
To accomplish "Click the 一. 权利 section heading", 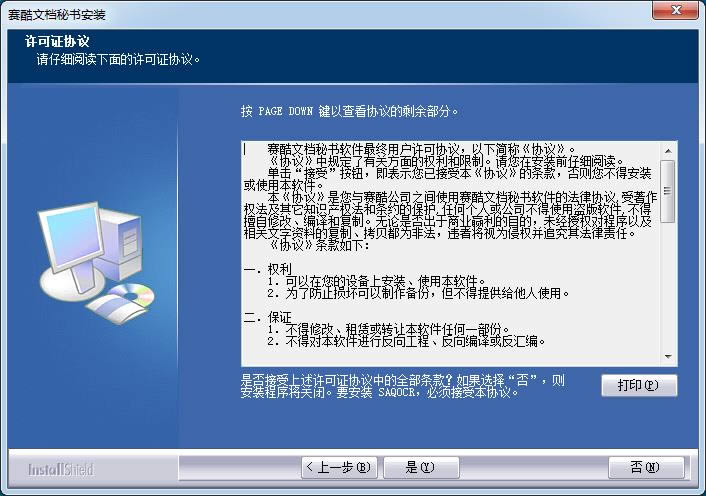I will click(x=267, y=269).
